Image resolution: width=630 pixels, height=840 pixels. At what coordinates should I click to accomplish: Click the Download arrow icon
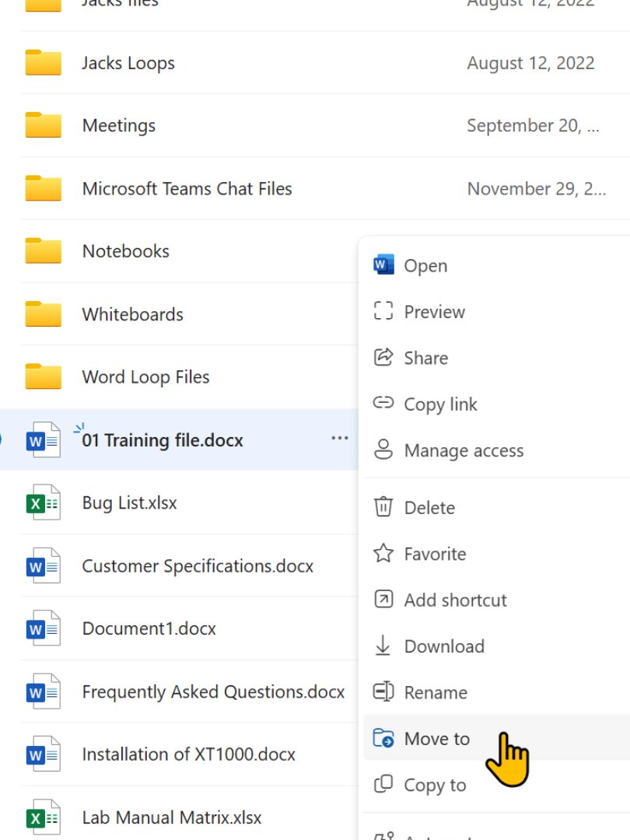(x=382, y=646)
